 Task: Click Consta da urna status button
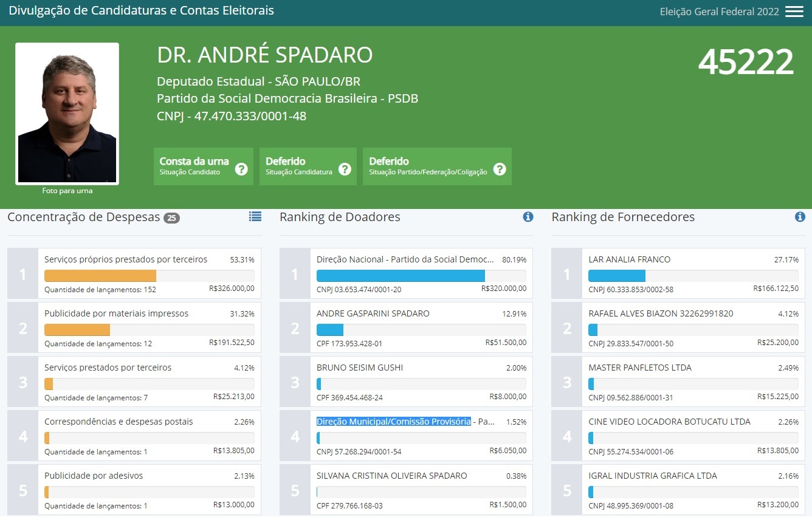[194, 166]
